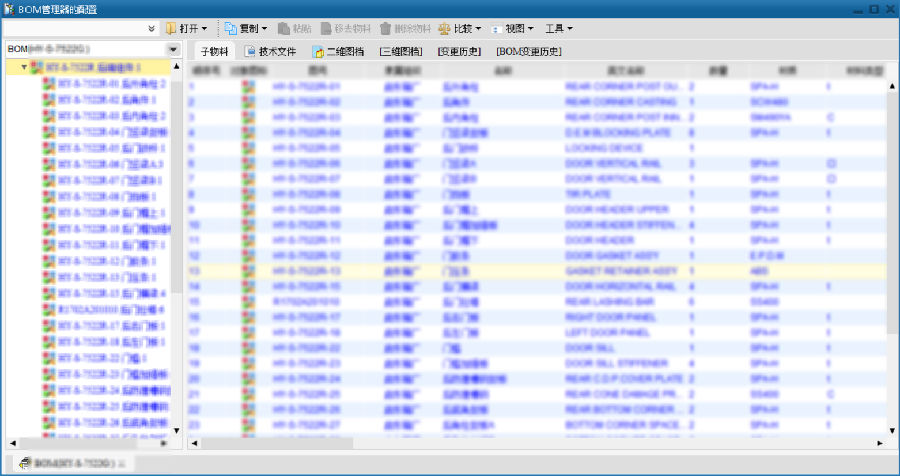
Task: Click the tree panel scroll-left arrow
Action: [13, 443]
